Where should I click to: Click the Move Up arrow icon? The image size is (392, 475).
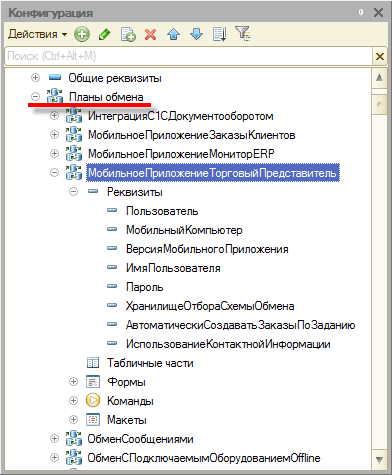173,34
